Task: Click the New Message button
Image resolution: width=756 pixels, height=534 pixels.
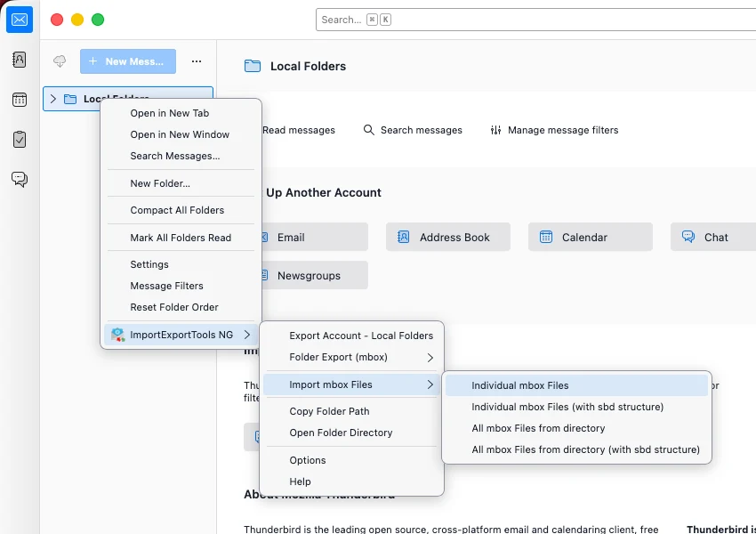Action: point(128,61)
